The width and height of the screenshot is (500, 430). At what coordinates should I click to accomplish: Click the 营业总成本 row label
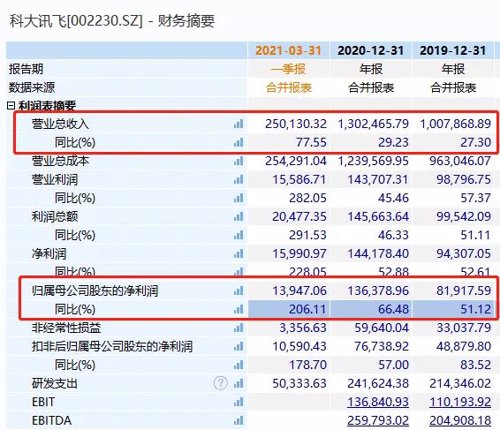[60, 161]
